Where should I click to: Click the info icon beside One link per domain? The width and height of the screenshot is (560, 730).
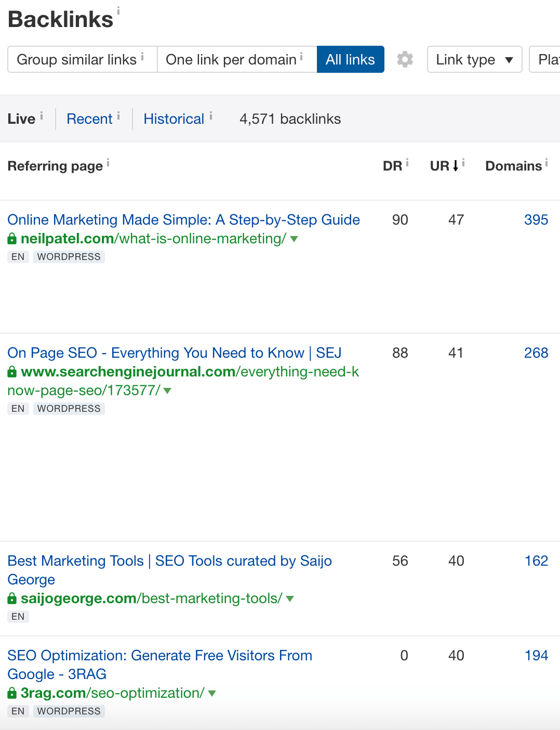301,56
